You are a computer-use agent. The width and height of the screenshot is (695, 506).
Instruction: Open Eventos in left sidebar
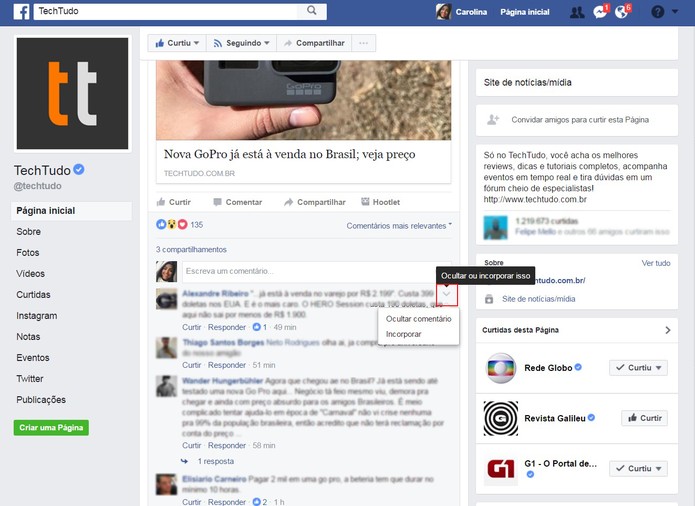coord(33,358)
